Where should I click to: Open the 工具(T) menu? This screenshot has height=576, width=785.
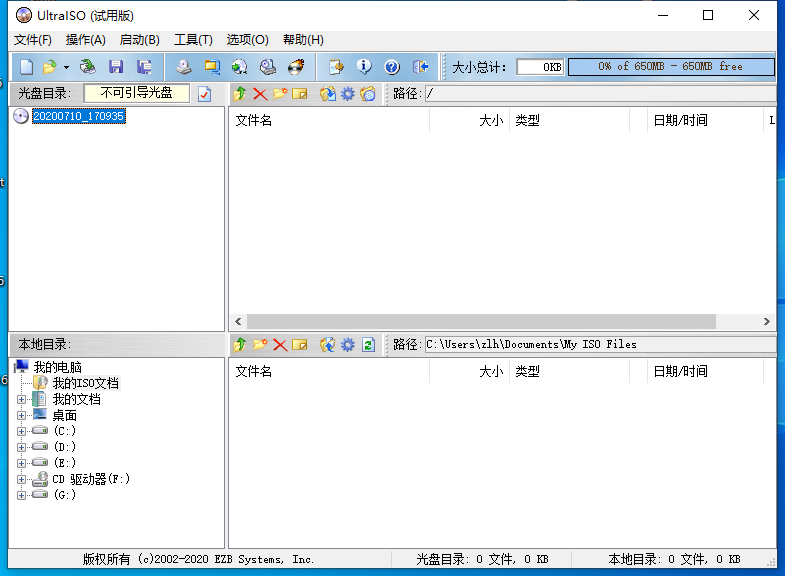click(193, 40)
